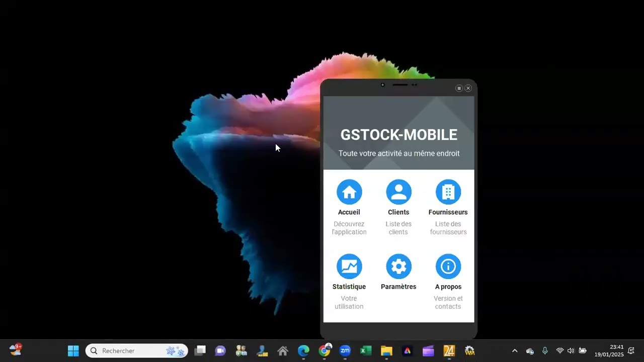Viewport: 644px width, 362px height.
Task: Open the black multicolor triangle taskbar icon
Action: [407, 350]
